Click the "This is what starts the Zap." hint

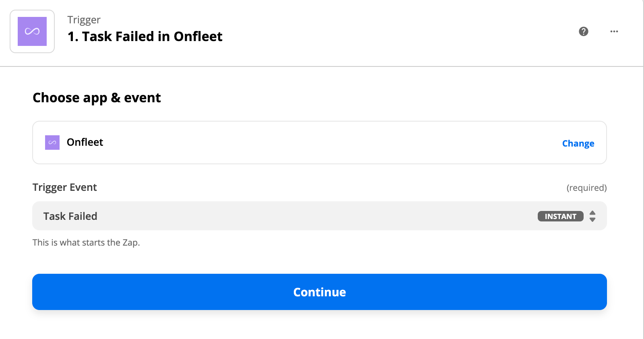pos(86,242)
